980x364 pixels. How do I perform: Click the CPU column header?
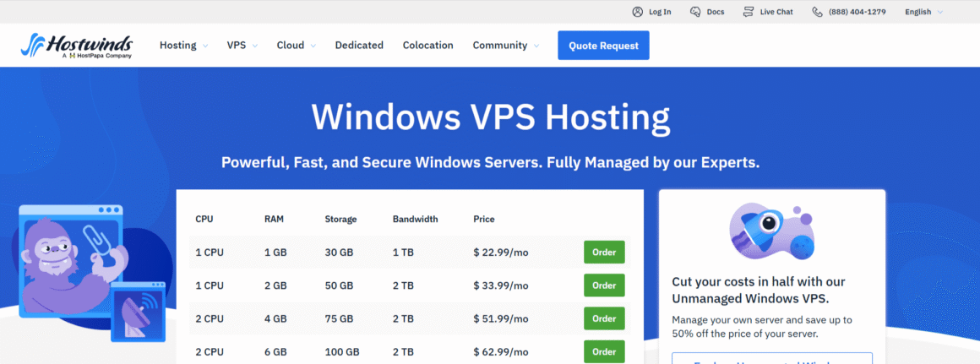204,219
